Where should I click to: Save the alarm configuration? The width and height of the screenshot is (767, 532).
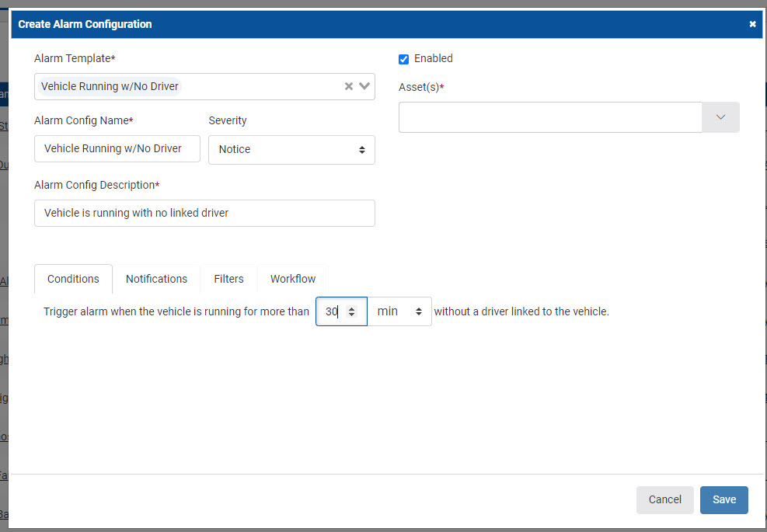pos(724,499)
